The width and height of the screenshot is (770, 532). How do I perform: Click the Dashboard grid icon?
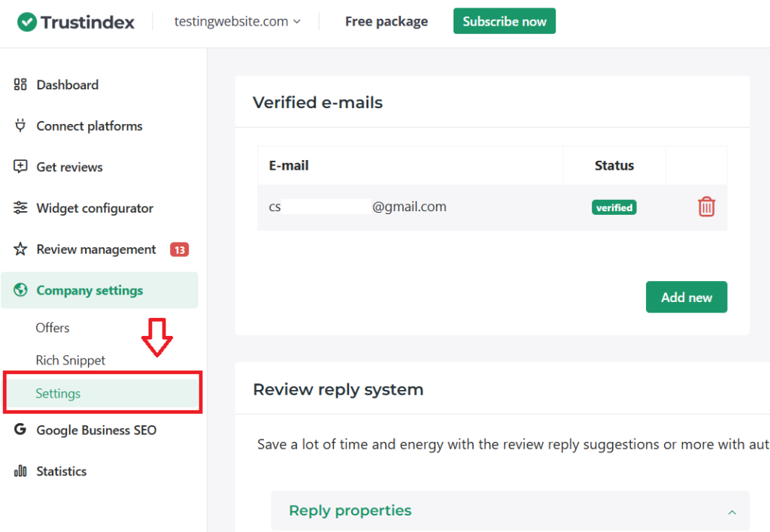(x=20, y=85)
